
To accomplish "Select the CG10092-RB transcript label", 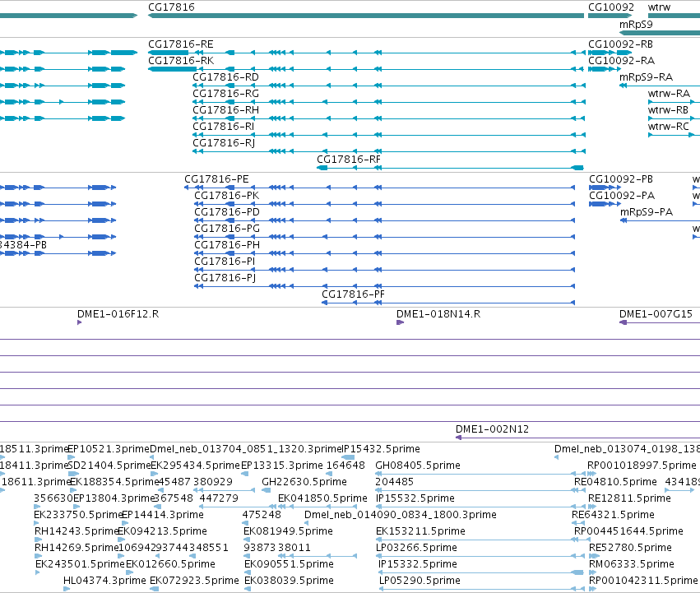I will [620, 44].
